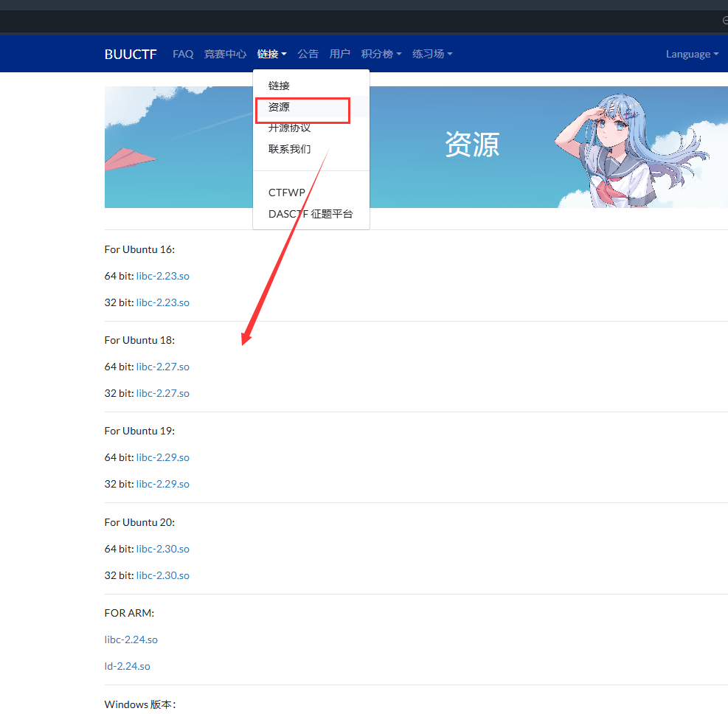Download Ubuntu 18 64 bit libc-2.27.so
Screen dimensions: 728x714
(162, 367)
